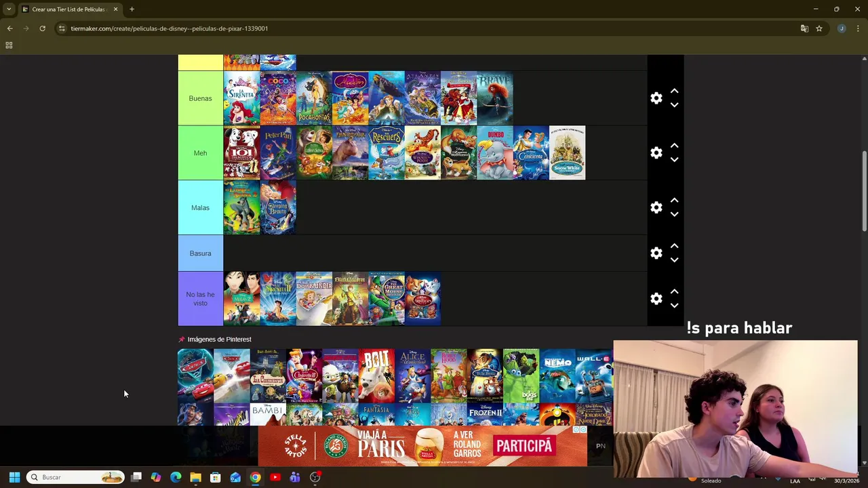Select Bolt poster from image pool
The image size is (868, 488).
(376, 375)
